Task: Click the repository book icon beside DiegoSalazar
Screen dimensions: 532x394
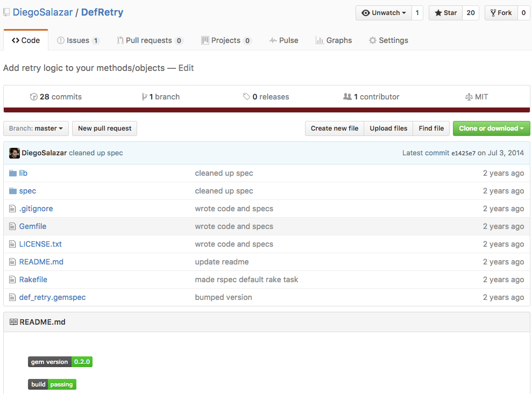Action: point(6,12)
